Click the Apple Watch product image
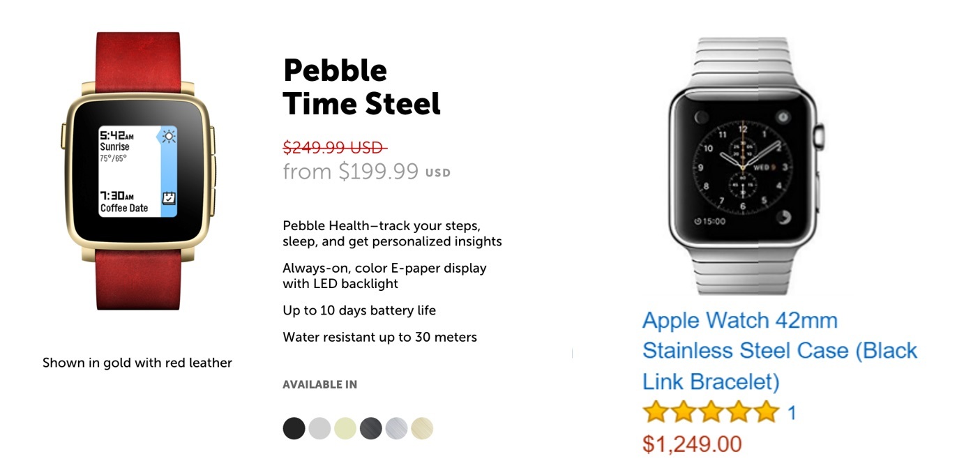The height and width of the screenshot is (461, 980). [744, 166]
